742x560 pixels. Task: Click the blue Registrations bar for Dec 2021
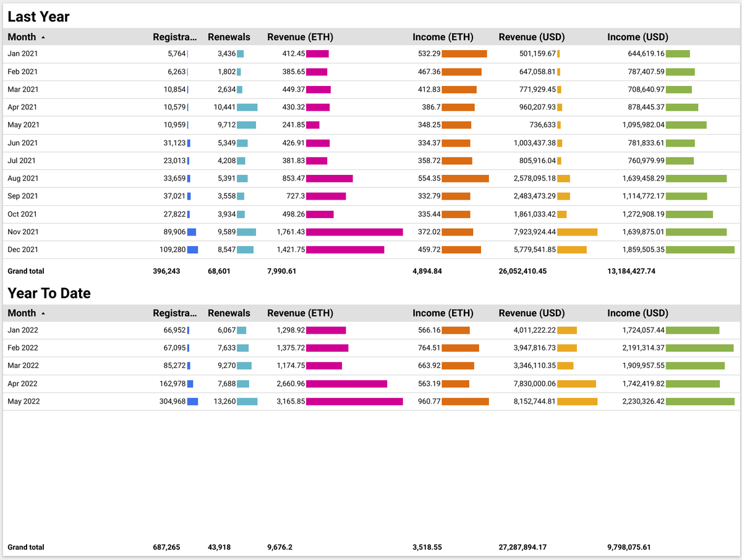[x=192, y=250]
